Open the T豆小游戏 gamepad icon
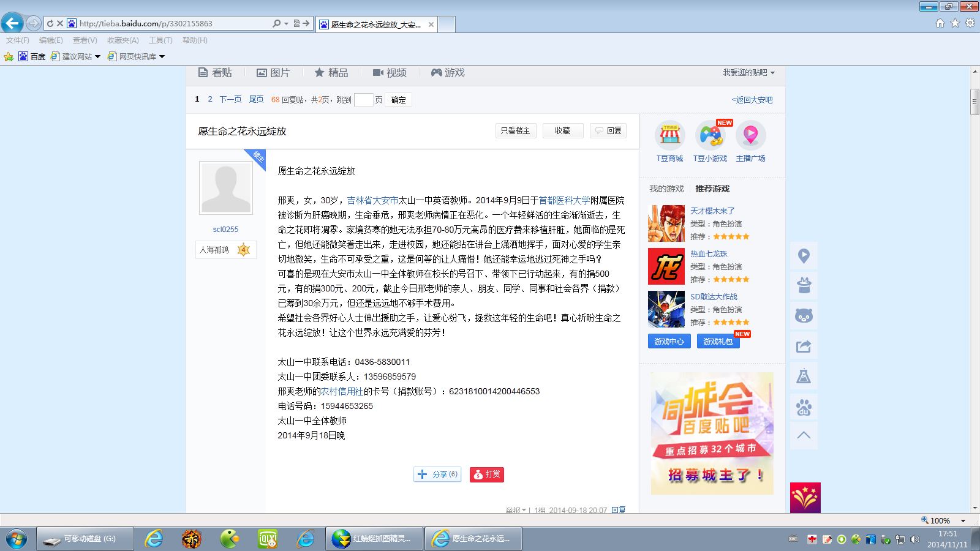 710,135
